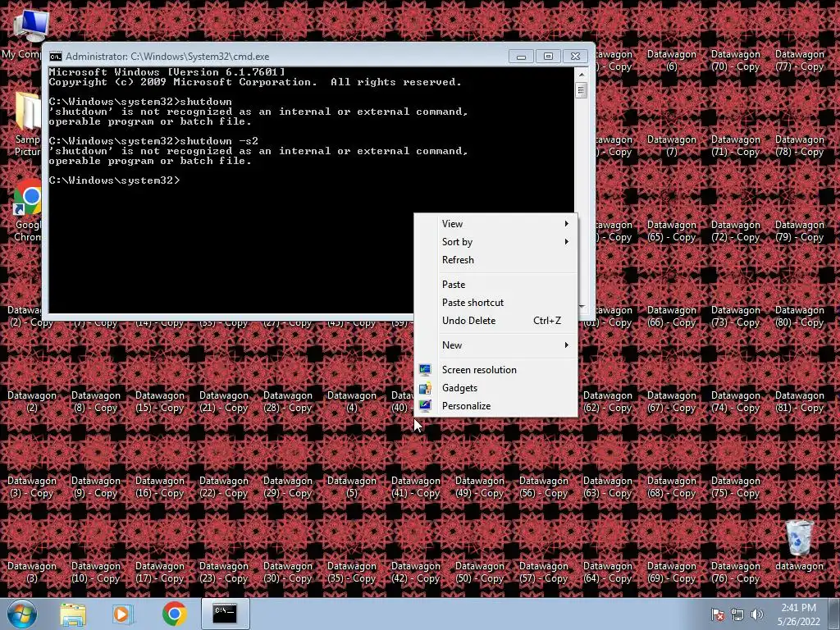Close the cmd.exe window
Image resolution: width=840 pixels, height=630 pixels.
pos(575,57)
